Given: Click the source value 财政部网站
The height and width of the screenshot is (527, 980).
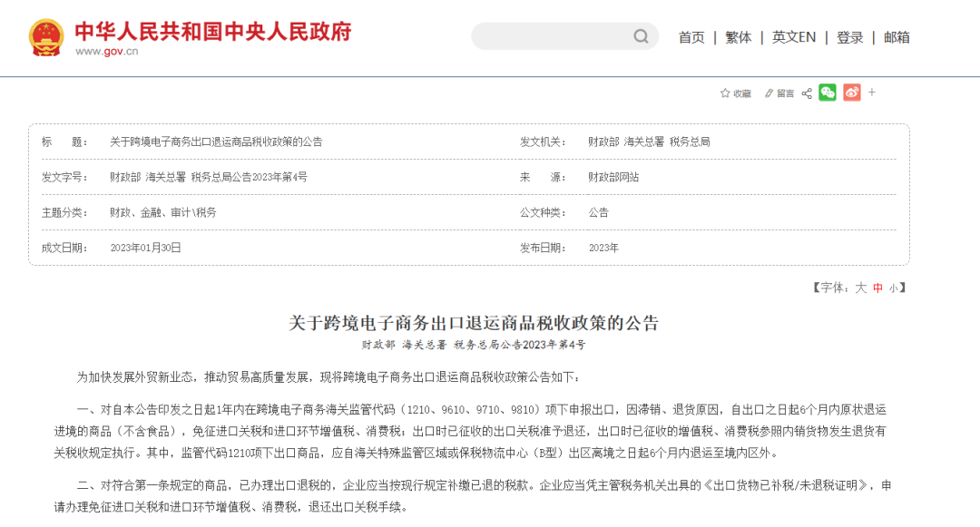Looking at the screenshot, I should 613,178.
